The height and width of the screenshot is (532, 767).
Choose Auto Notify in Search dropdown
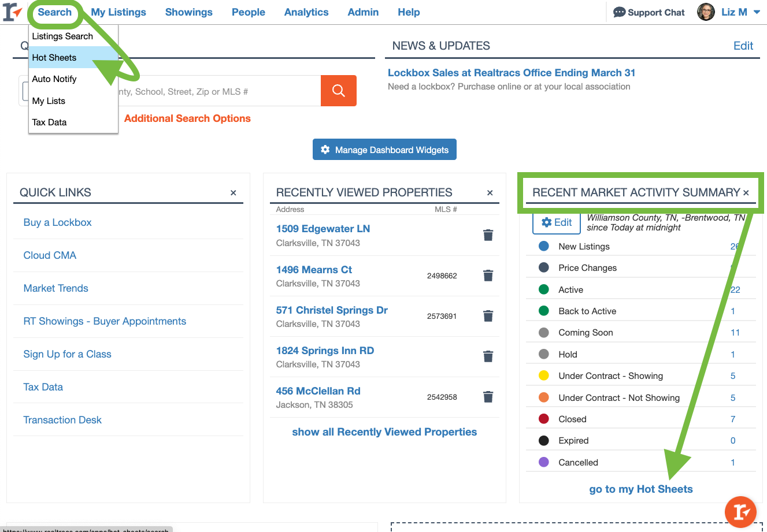[x=54, y=79]
